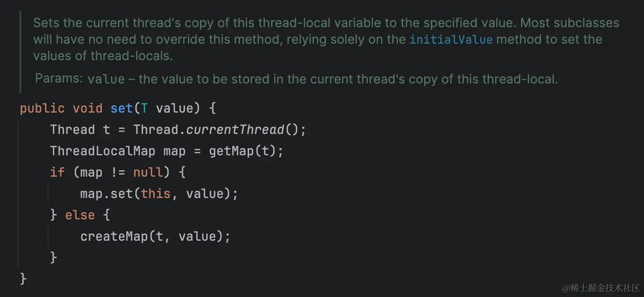Click the ThreadLocalMap type name
The image size is (644, 297).
pyautogui.click(x=102, y=151)
